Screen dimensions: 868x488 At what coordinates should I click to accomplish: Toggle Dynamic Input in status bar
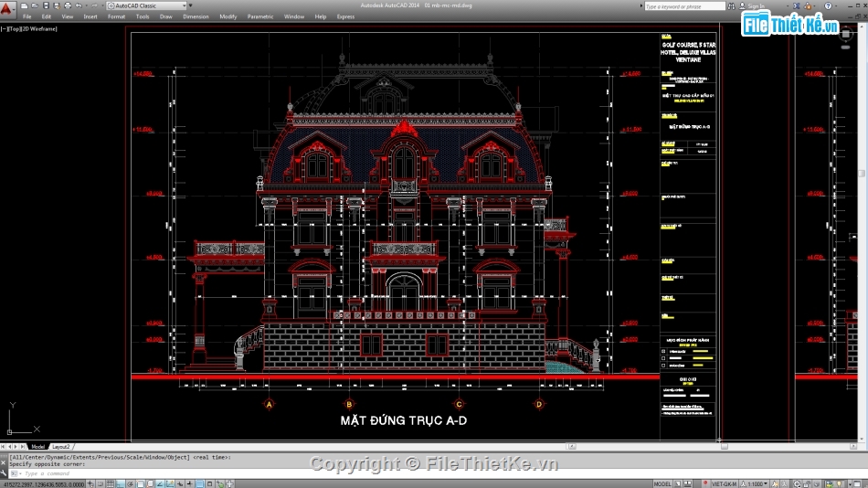tap(180, 484)
